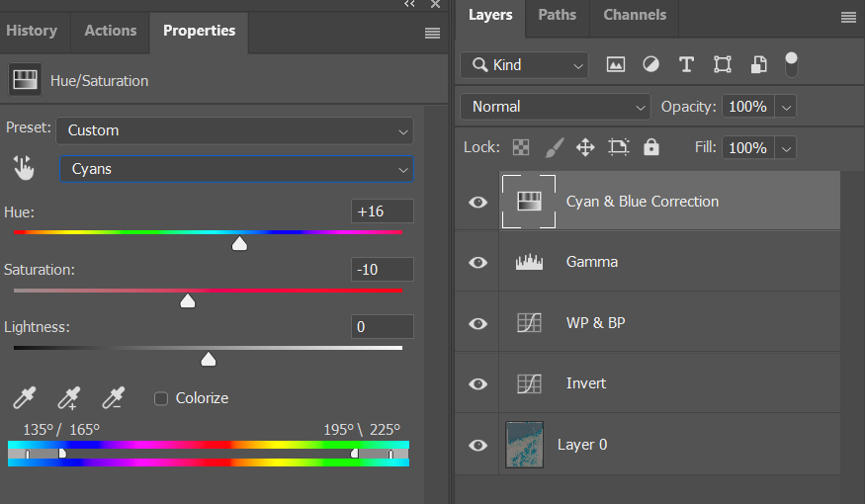Viewport: 865px width, 504px height.
Task: Hide the Gamma layer
Action: point(478,262)
